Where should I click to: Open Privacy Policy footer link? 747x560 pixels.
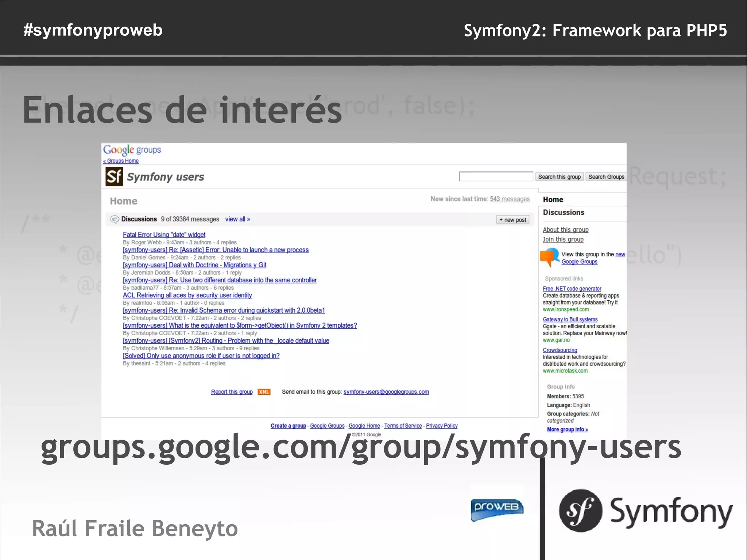pyautogui.click(x=442, y=426)
